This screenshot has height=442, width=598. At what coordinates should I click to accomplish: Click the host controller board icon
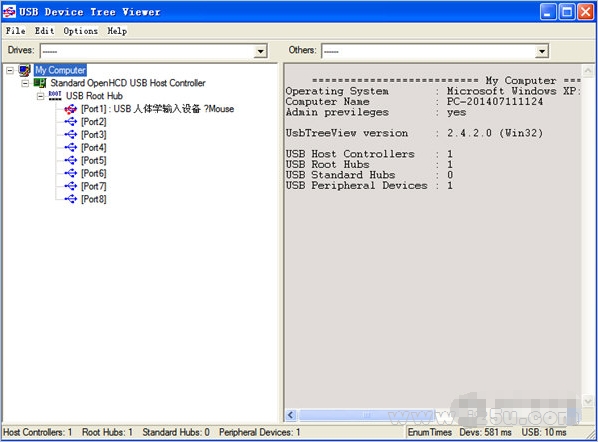40,83
